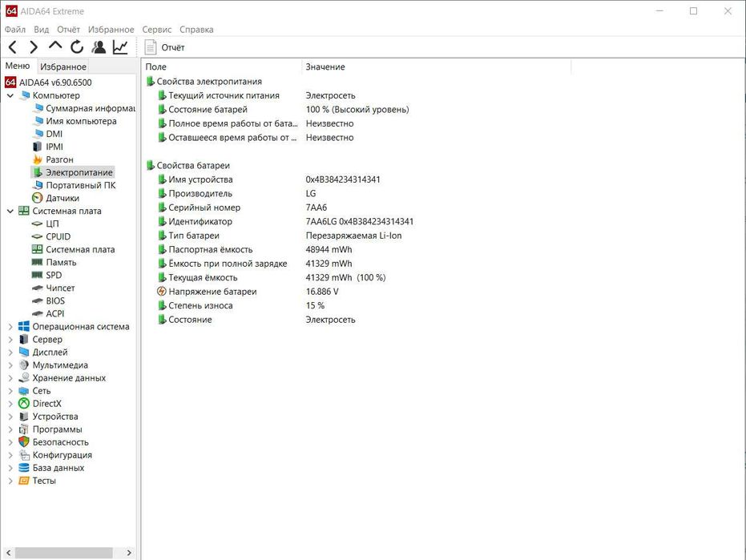This screenshot has height=560, width=746.
Task: Click the Операционная система Windows icon
Action: tap(24, 326)
